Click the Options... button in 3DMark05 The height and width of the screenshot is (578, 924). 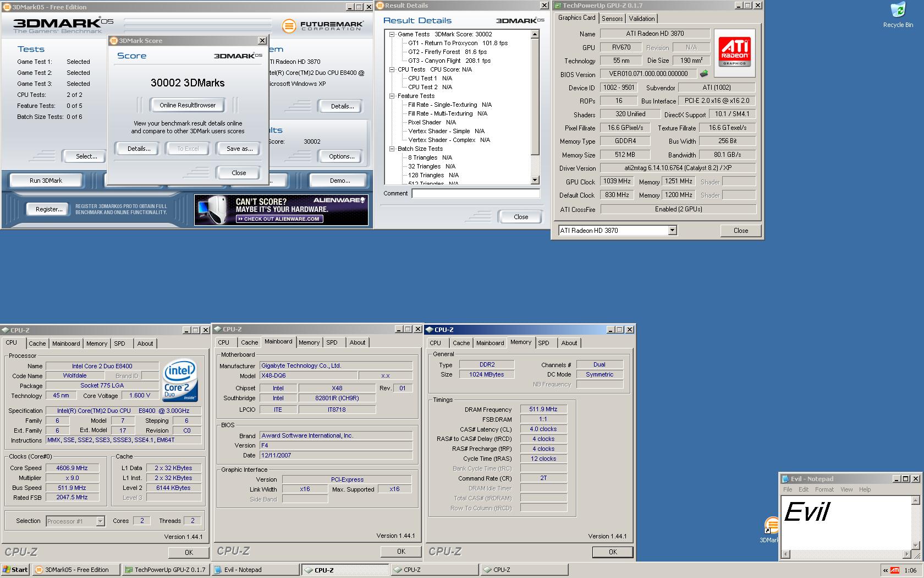coord(342,156)
